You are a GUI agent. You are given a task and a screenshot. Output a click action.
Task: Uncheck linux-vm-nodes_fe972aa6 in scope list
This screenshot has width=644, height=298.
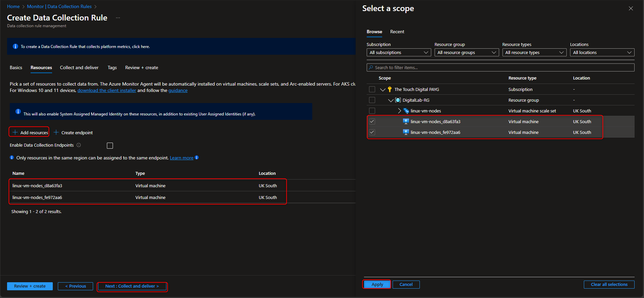[372, 132]
